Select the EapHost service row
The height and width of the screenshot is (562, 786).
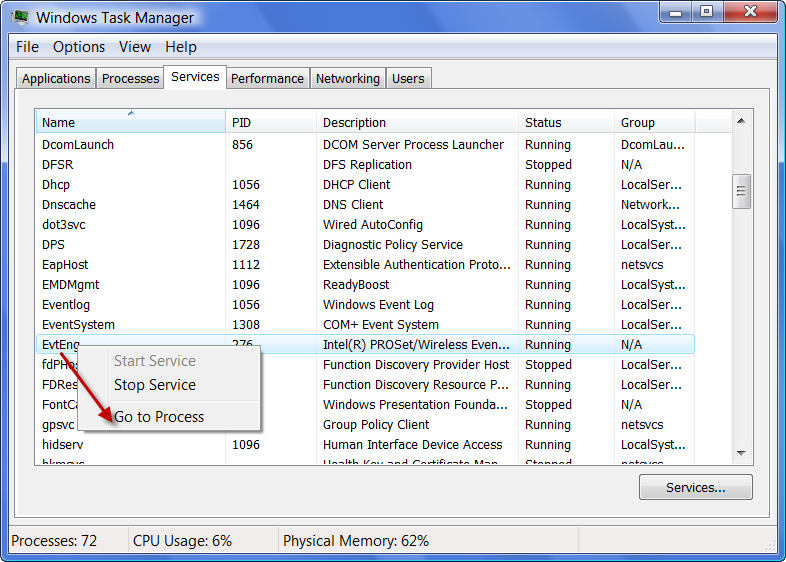[x=365, y=265]
